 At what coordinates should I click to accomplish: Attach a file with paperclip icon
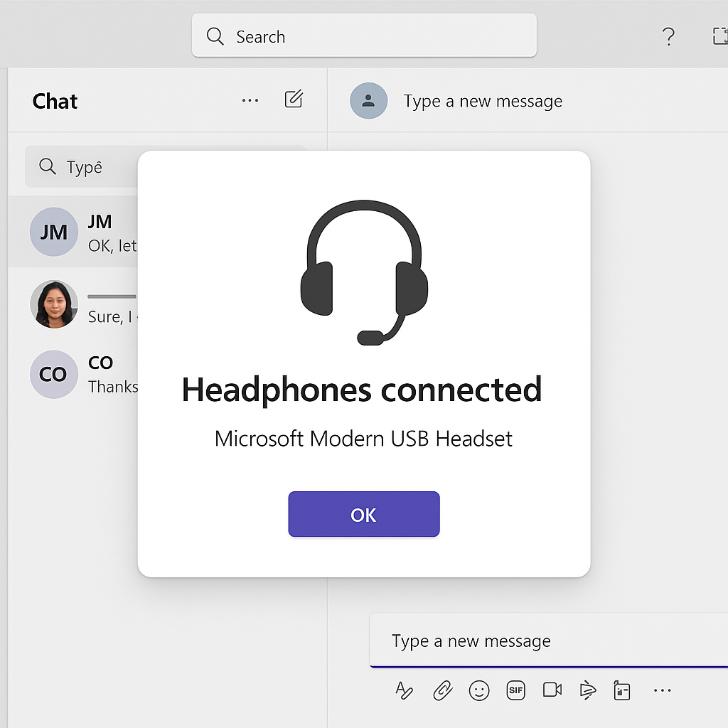[443, 690]
